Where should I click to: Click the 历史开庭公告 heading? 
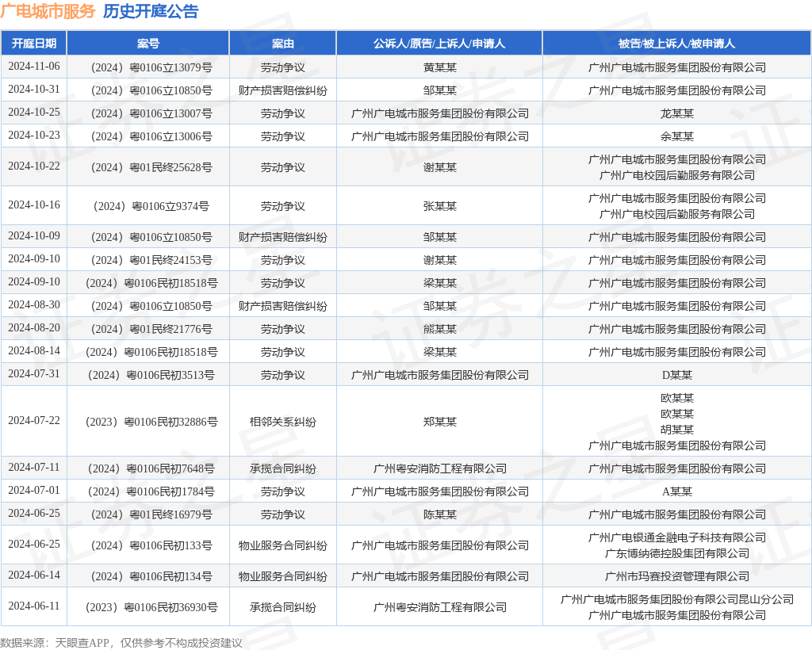point(151,11)
